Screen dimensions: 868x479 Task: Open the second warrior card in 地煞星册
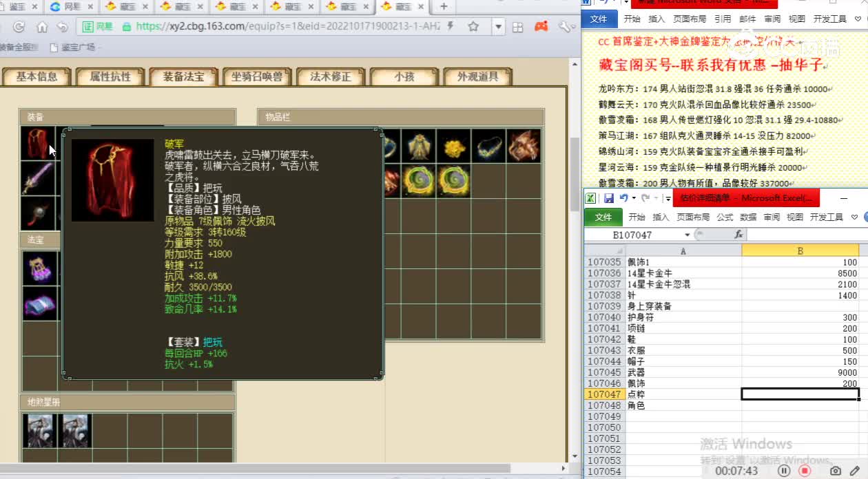pos(74,431)
